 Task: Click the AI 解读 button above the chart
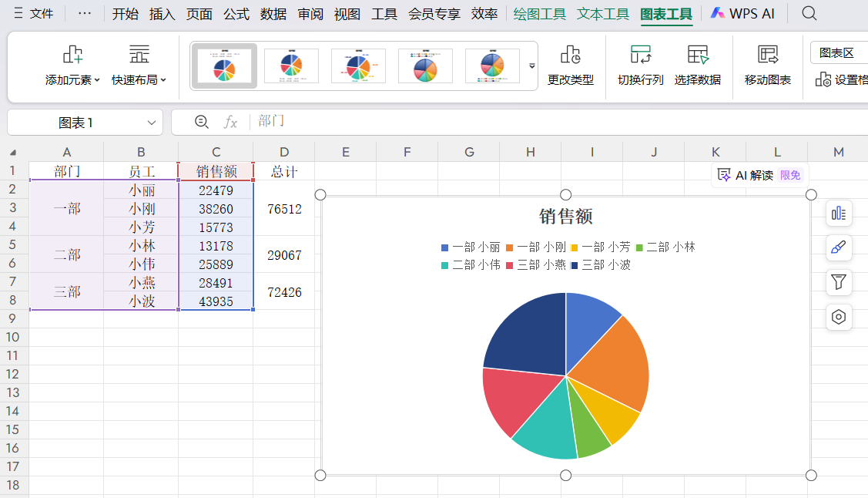(753, 175)
